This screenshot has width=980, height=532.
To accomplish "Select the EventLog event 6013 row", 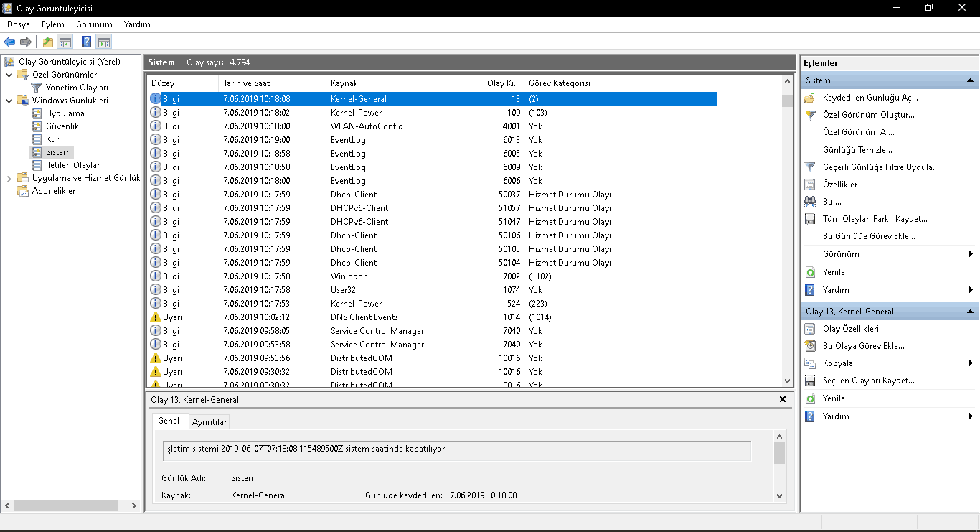I will 433,140.
